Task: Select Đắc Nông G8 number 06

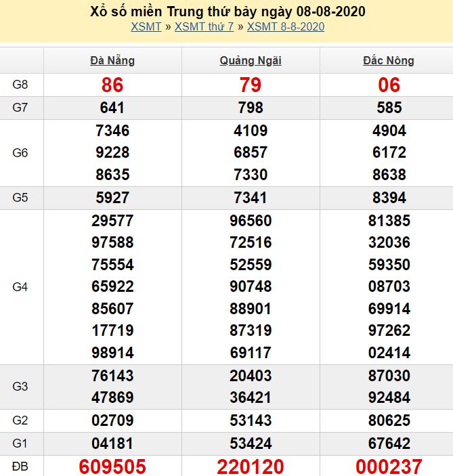Action: point(389,85)
